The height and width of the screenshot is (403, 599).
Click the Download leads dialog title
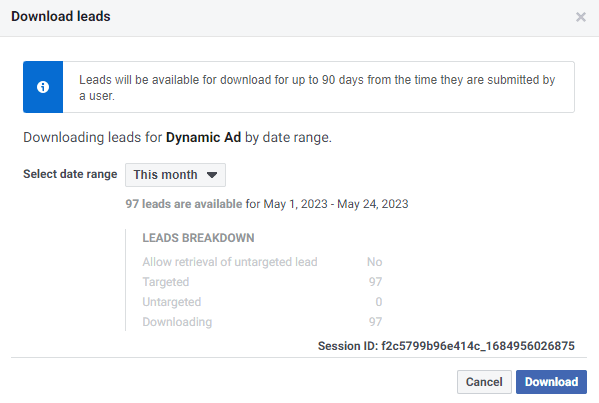(x=61, y=16)
